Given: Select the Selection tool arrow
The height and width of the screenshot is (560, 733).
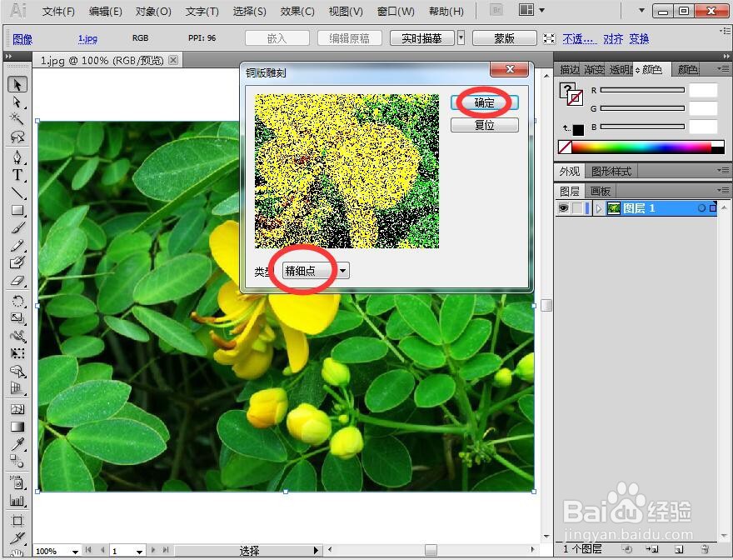Looking at the screenshot, I should point(17,85).
